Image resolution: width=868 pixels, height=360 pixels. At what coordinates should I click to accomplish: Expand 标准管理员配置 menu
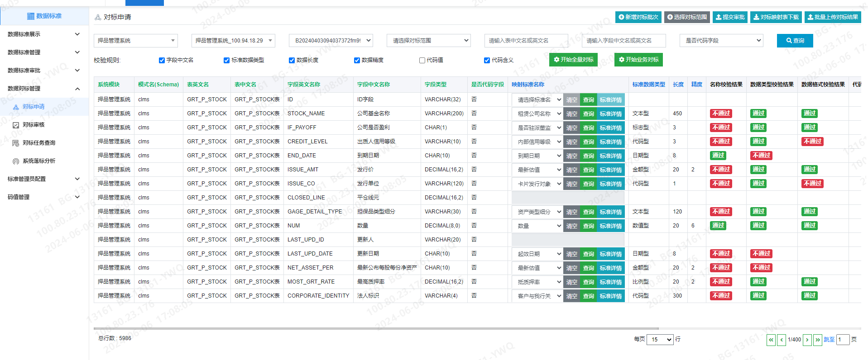coord(43,179)
